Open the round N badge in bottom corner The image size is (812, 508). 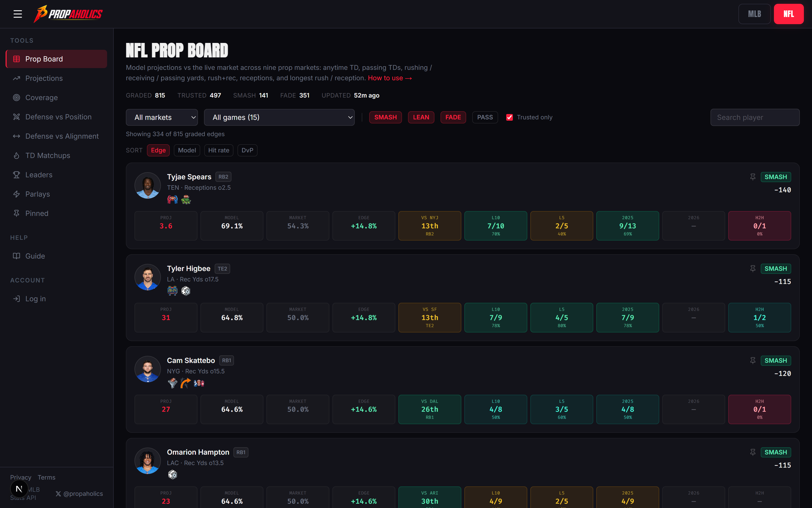19,489
